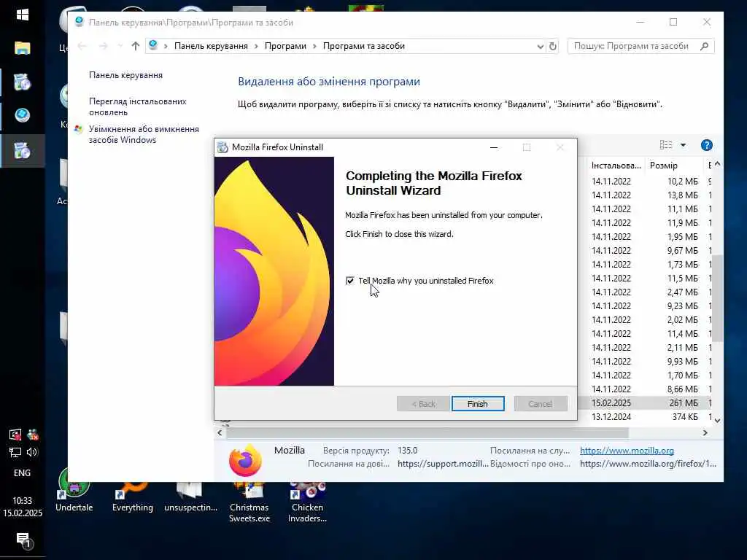Screen dimensions: 747x560
Task: Sort by the Інстальова... column header
Action: pos(616,166)
